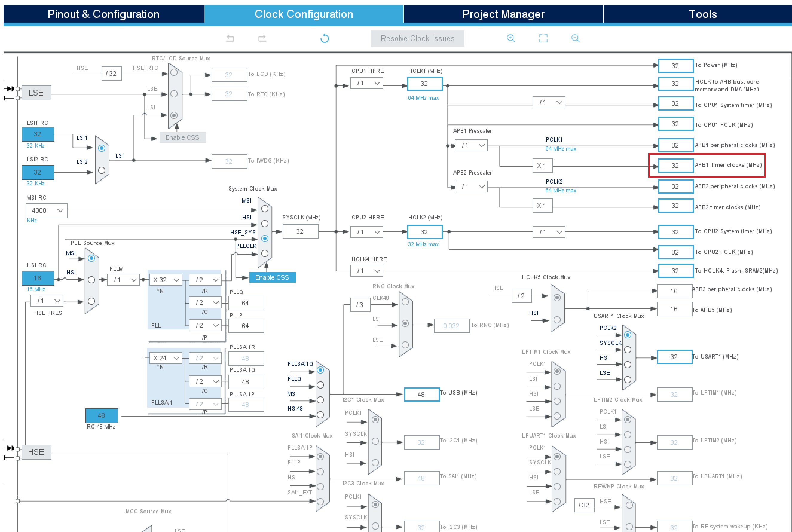Click the undo arrow icon in toolbar
Image resolution: width=792 pixels, height=532 pixels.
(x=230, y=38)
